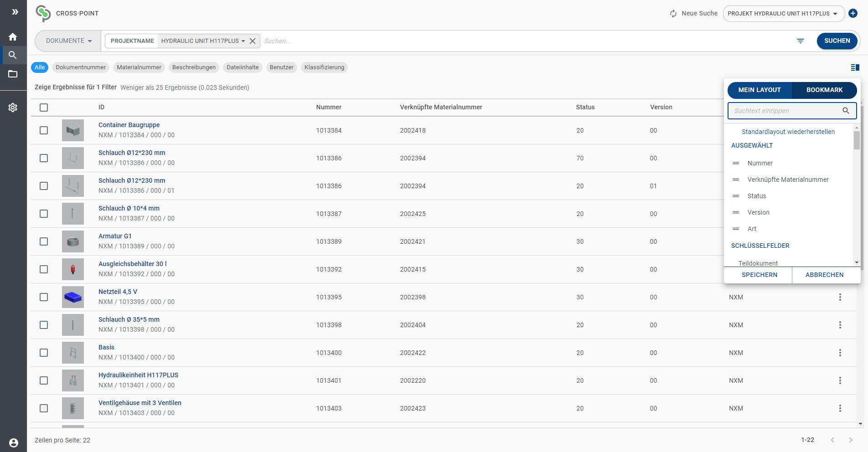Toggle the select-all checkbox in header
Viewport: 868px width, 452px height.
coord(44,108)
